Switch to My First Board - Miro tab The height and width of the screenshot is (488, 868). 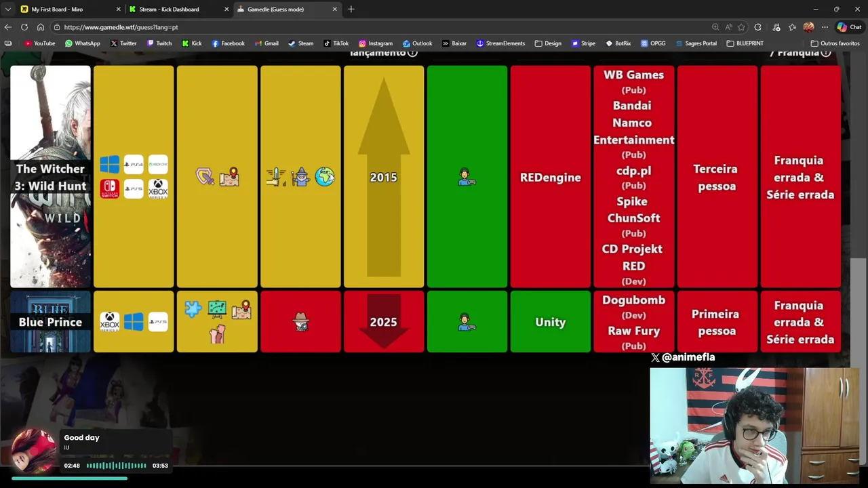click(69, 9)
